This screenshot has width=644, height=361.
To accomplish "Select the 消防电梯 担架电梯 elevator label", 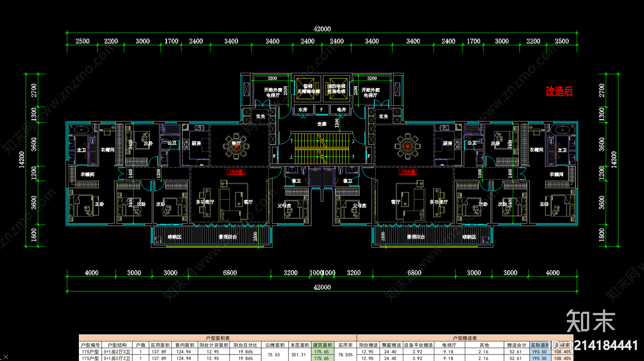I will [336, 89].
